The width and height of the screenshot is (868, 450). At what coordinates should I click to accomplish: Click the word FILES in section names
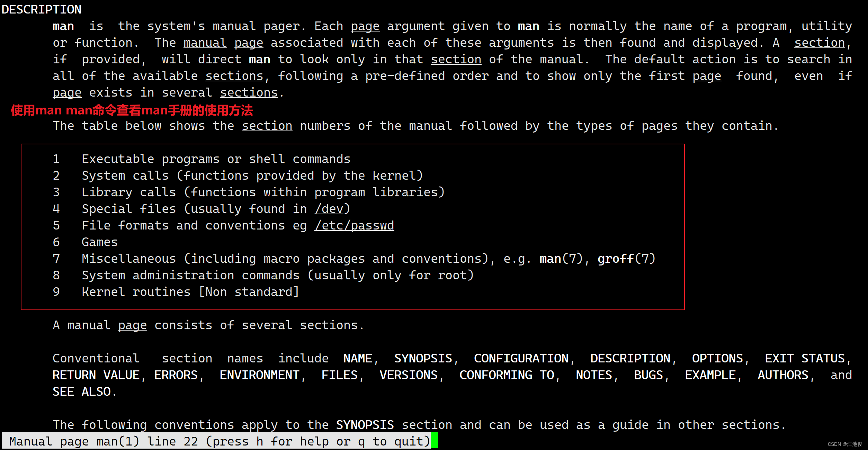(339, 375)
